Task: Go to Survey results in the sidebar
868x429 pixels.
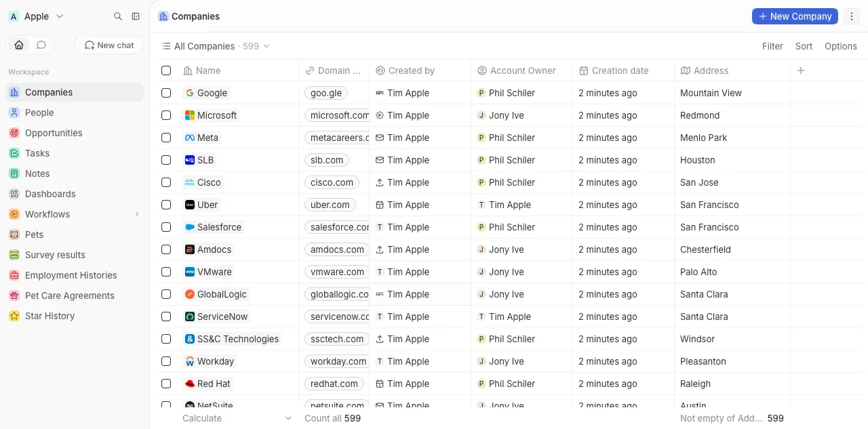Action: point(75,255)
